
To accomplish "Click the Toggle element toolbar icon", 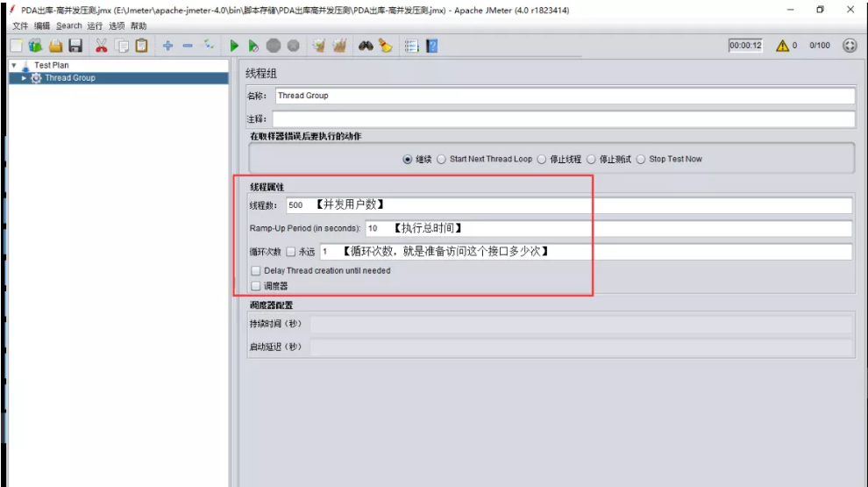I will tap(208, 45).
